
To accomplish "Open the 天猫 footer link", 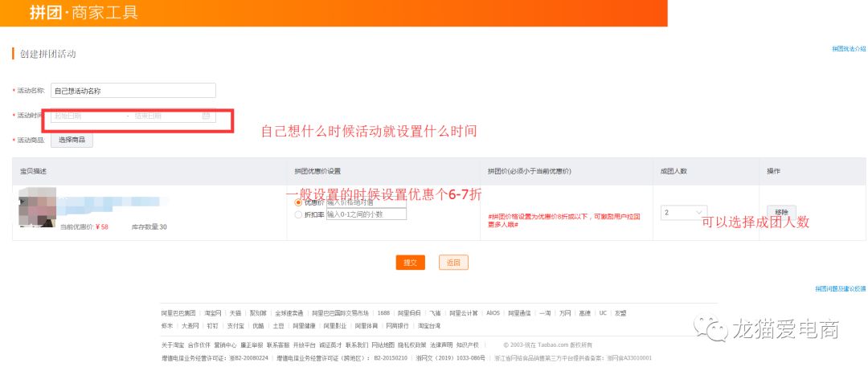I will (235, 312).
